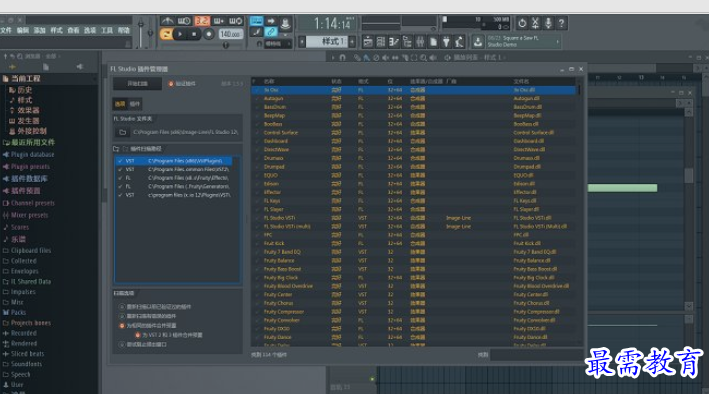
Task: Click the Play button in transport
Action: point(180,34)
